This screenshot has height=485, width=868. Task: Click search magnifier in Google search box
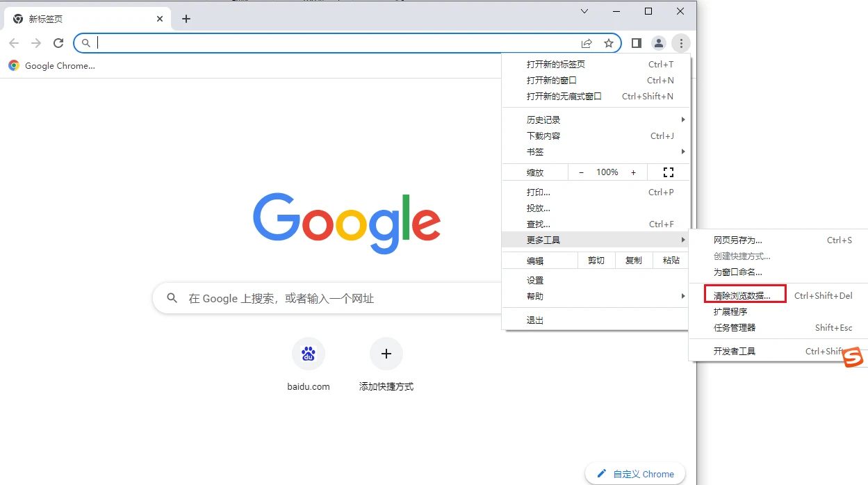click(x=172, y=298)
